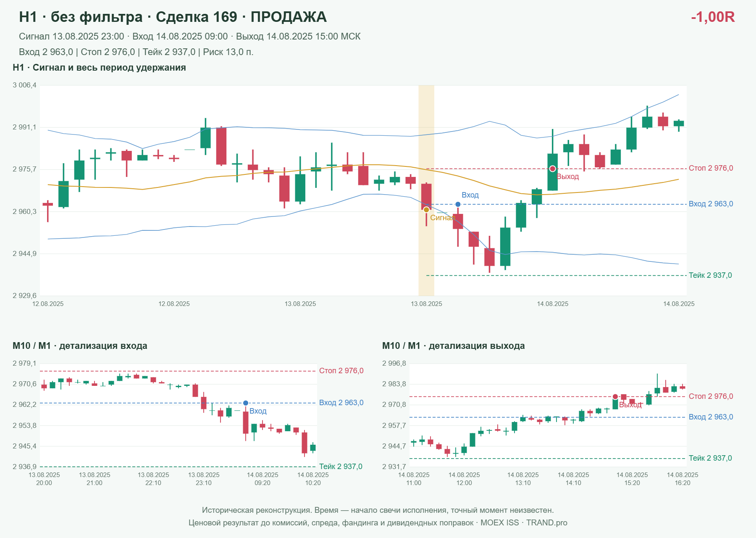Screen dimensions: 756x538
Task: Click the signal and entry/exit time line
Action: (189, 37)
